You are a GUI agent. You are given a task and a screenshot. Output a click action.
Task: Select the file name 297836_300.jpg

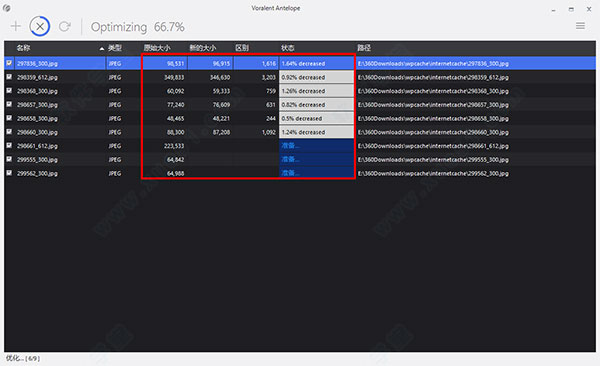pos(37,64)
